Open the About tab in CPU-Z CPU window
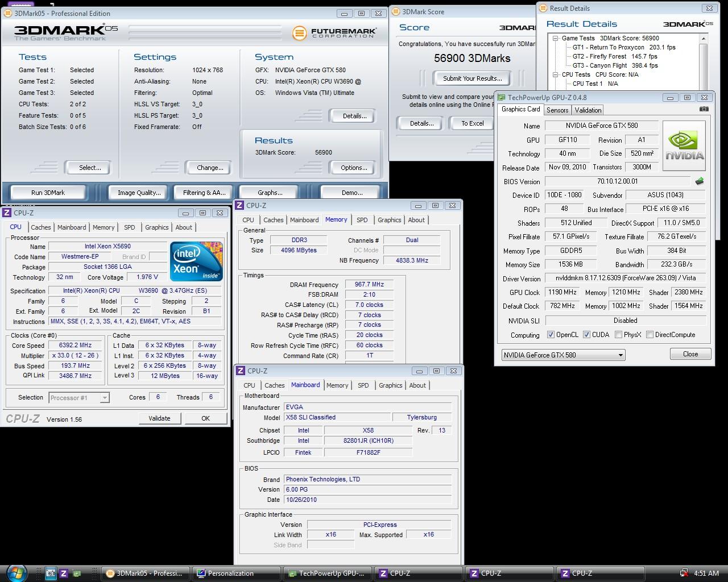The height and width of the screenshot is (582, 728). click(x=184, y=227)
